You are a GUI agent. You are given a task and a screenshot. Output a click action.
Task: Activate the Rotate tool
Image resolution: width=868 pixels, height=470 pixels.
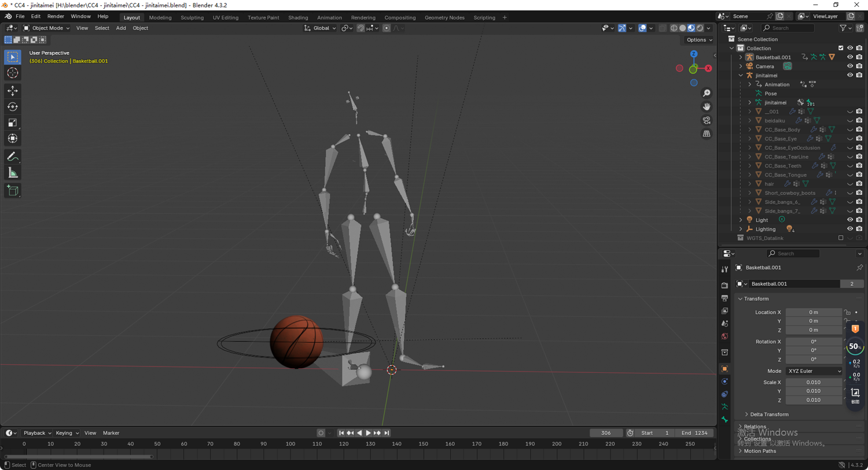click(13, 107)
